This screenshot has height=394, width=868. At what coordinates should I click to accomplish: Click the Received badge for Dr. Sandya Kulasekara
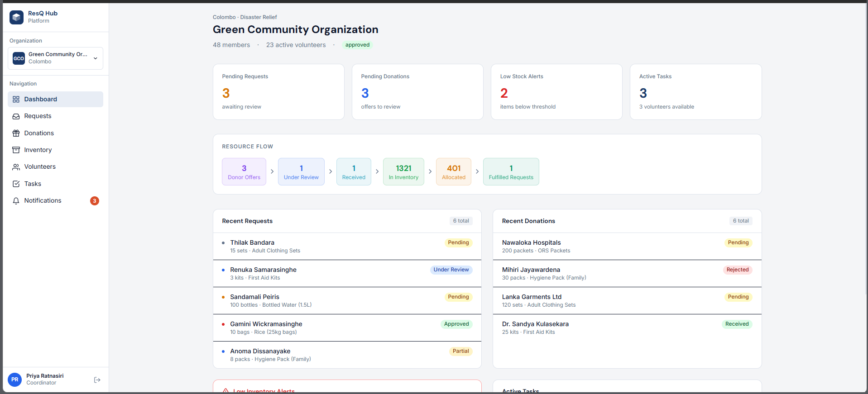(x=737, y=324)
